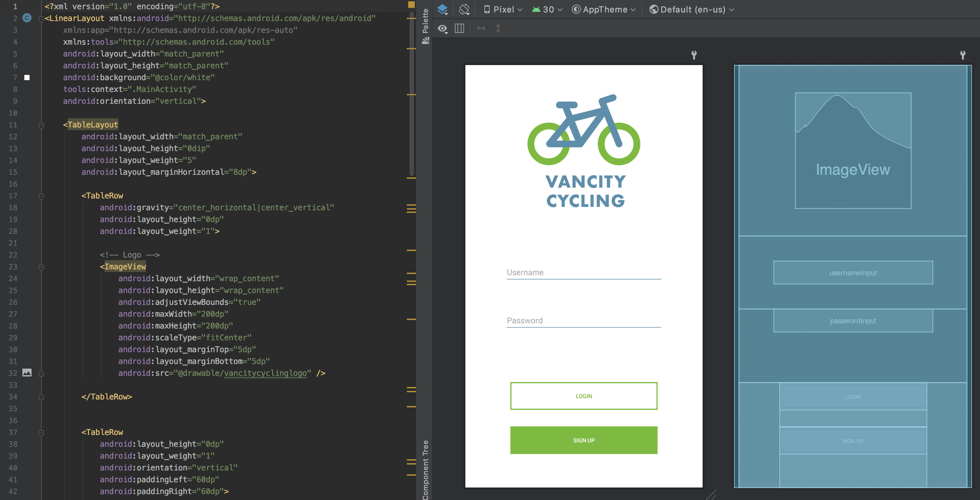Collapse the TableRow fold marker on line 17
This screenshot has width=980, height=500.
(41, 196)
